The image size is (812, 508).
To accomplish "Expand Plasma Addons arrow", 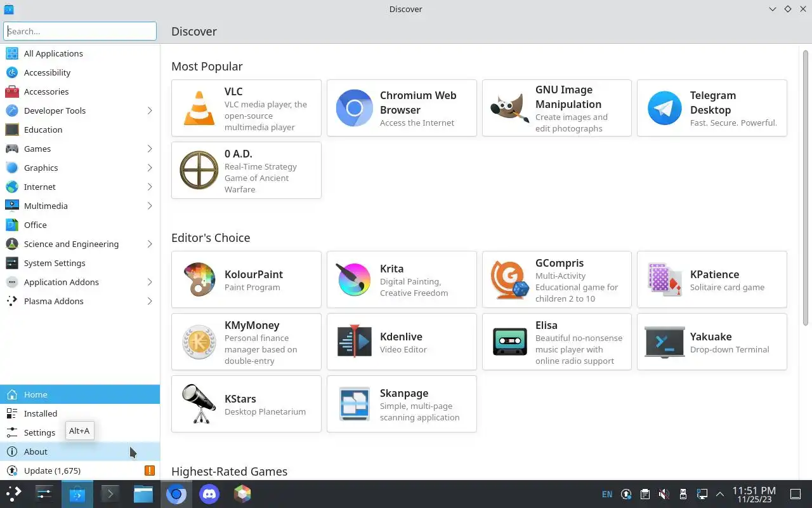I will pyautogui.click(x=150, y=301).
